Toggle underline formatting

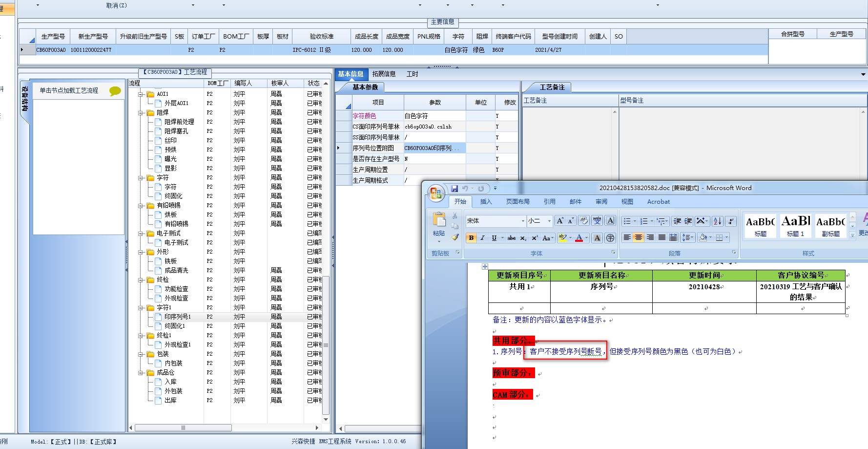[x=494, y=238]
